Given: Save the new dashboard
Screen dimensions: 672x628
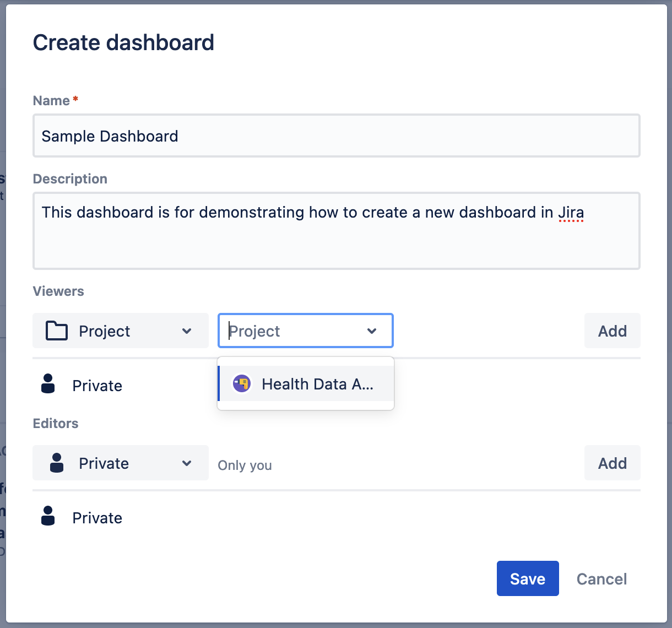Looking at the screenshot, I should click(x=527, y=578).
